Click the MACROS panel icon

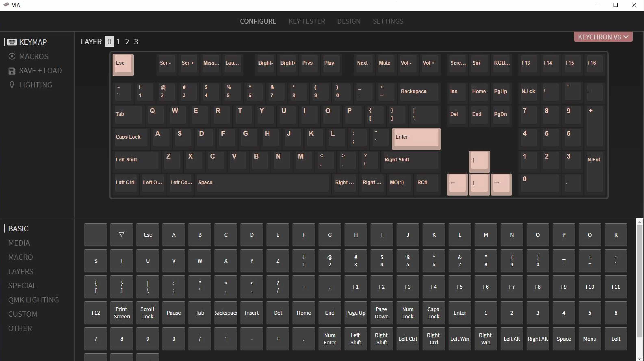(x=12, y=56)
